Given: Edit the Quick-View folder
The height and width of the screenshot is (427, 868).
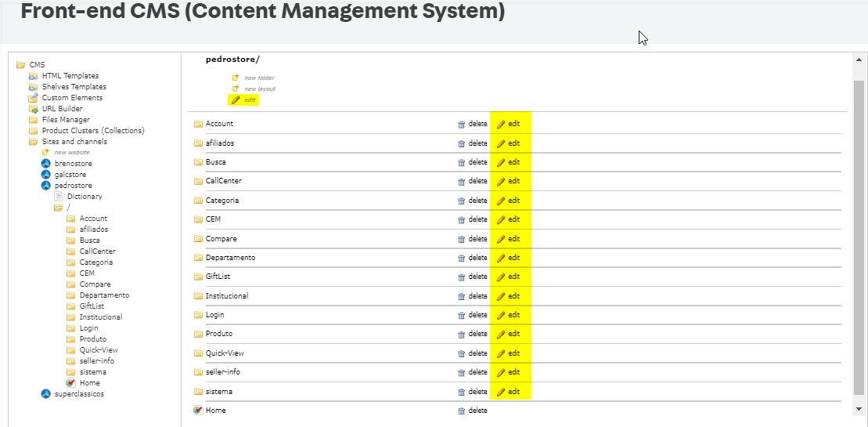Looking at the screenshot, I should (x=509, y=353).
